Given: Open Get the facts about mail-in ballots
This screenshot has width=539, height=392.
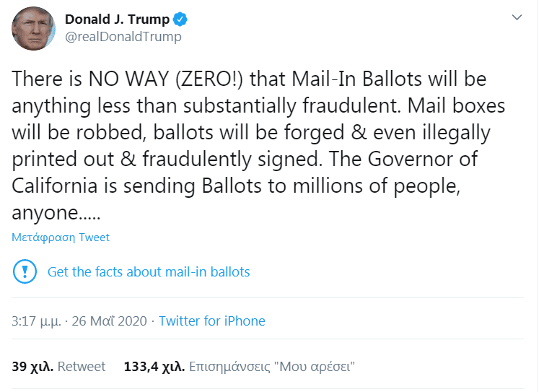Looking at the screenshot, I should pyautogui.click(x=149, y=271).
